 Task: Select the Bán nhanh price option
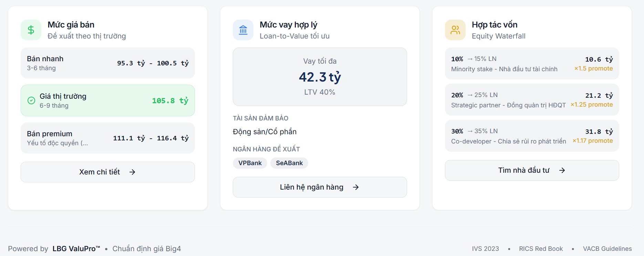(108, 63)
